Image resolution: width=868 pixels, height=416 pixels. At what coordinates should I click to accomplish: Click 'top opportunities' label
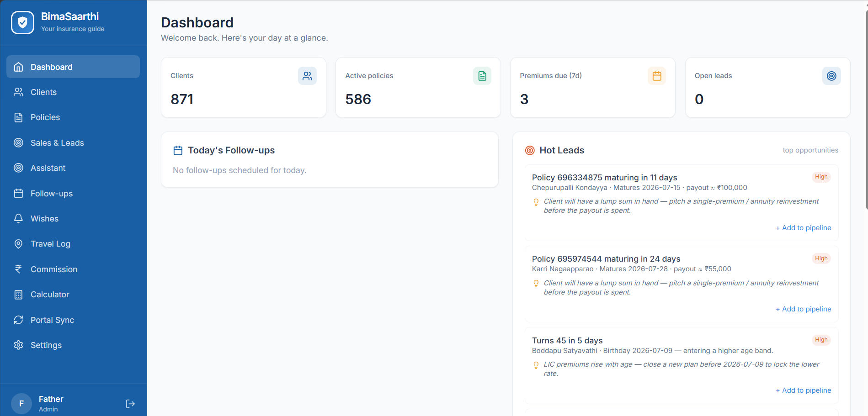coord(810,150)
